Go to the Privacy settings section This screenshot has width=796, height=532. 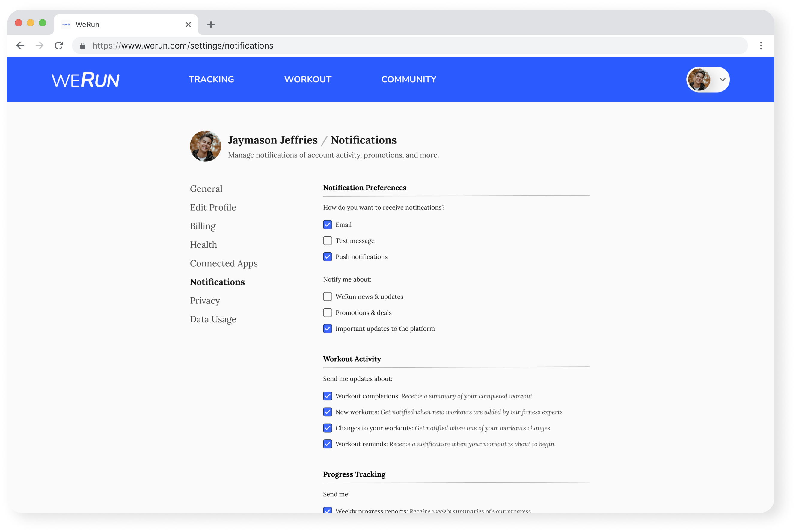coord(205,300)
